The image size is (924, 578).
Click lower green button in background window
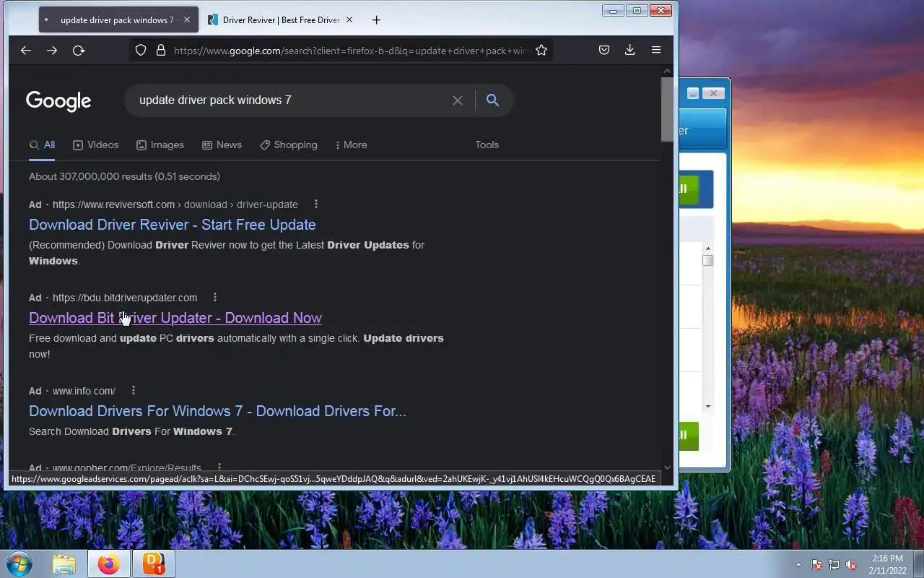pyautogui.click(x=689, y=436)
